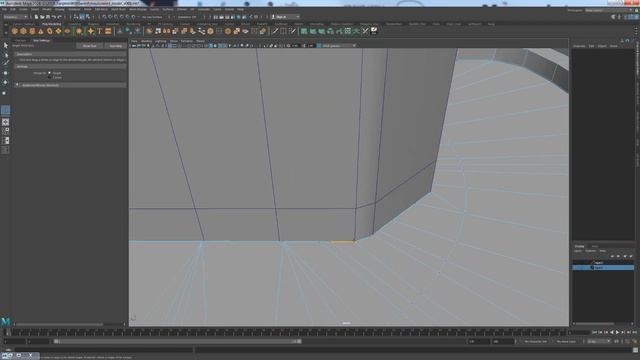Screen dimensions: 640x360
Task: Activate the Move tool in toolbox
Action: pos(5,73)
